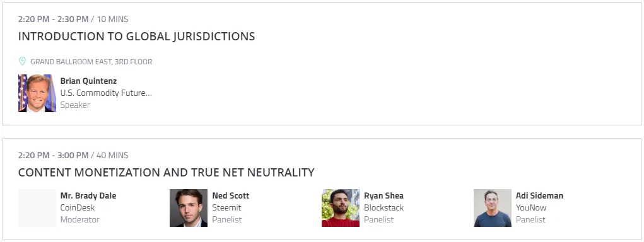Open Brian Quintenz's profile photo
644x242 pixels.
(x=37, y=93)
